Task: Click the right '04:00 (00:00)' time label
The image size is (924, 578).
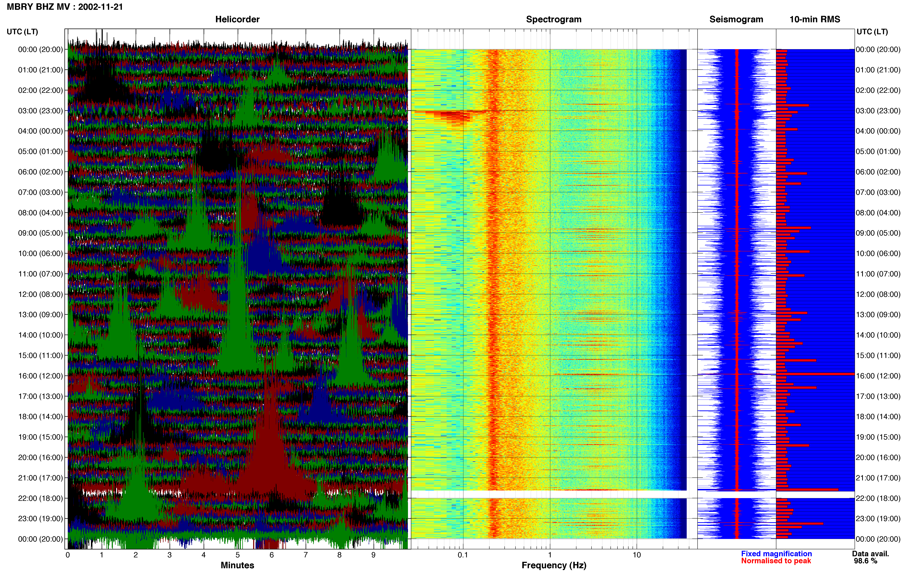Action: coord(878,131)
